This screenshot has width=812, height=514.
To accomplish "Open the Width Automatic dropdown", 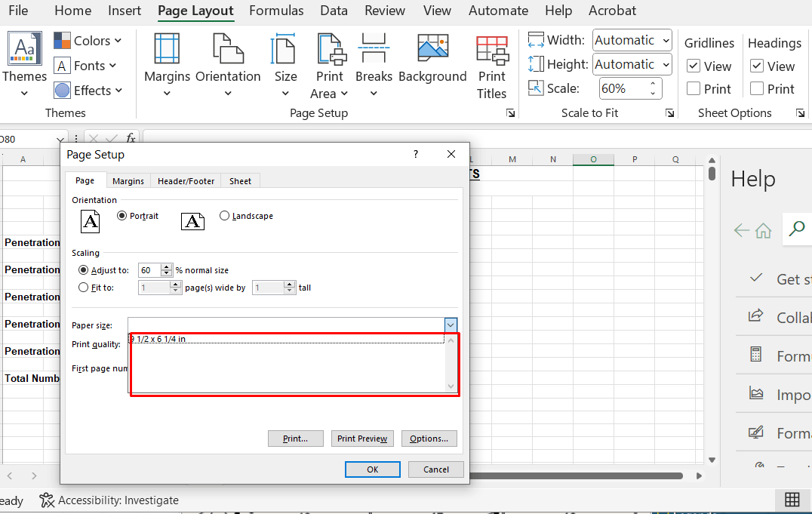I will pyautogui.click(x=632, y=40).
